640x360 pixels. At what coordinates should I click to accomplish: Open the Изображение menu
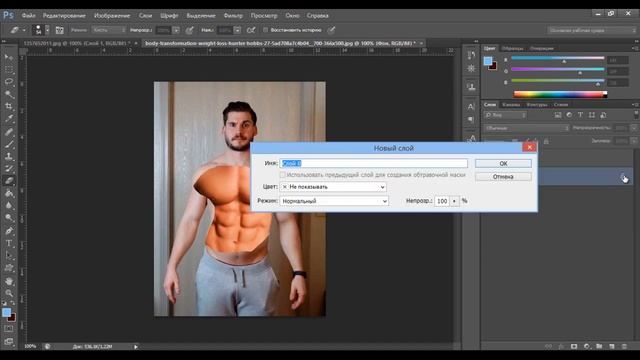(112, 16)
